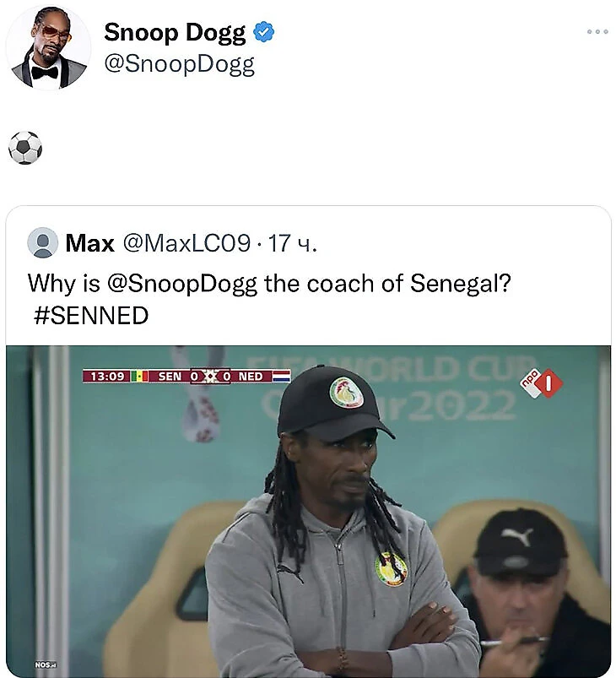The image size is (616, 678).
Task: Click the 13:09 match clock
Action: pyautogui.click(x=107, y=377)
